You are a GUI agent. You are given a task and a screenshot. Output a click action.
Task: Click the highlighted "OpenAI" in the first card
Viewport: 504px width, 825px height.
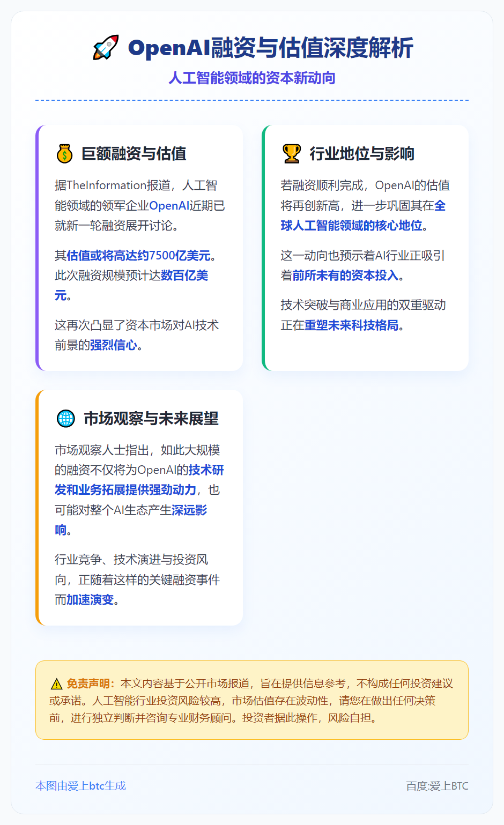click(169, 206)
